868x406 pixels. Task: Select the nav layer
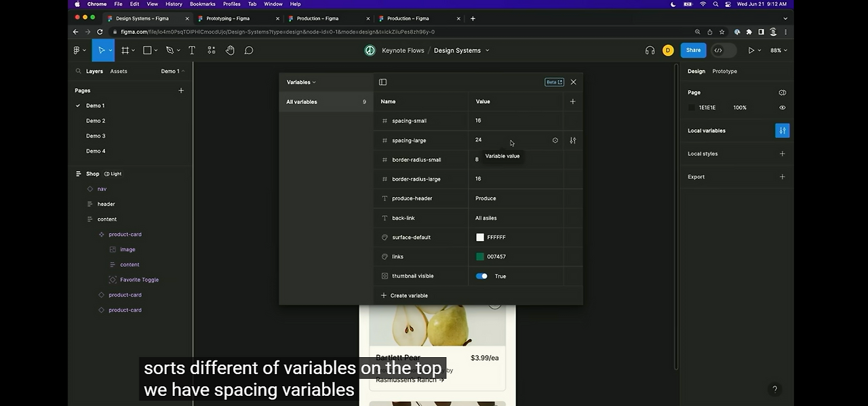[102, 189]
